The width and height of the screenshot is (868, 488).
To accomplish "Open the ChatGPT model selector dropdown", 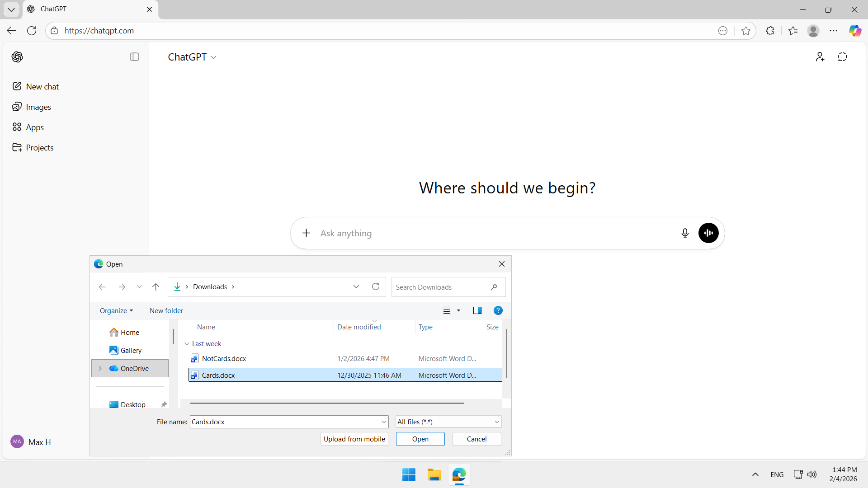I will (x=192, y=57).
